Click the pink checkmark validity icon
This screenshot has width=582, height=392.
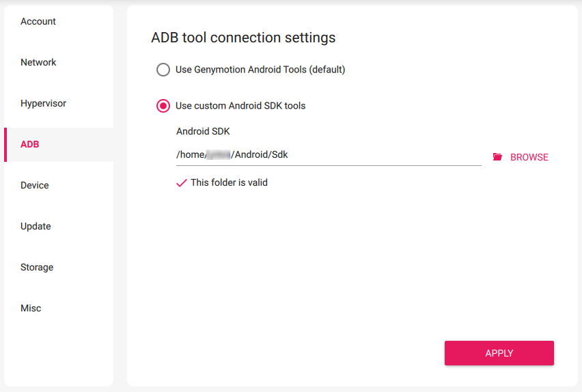click(182, 183)
